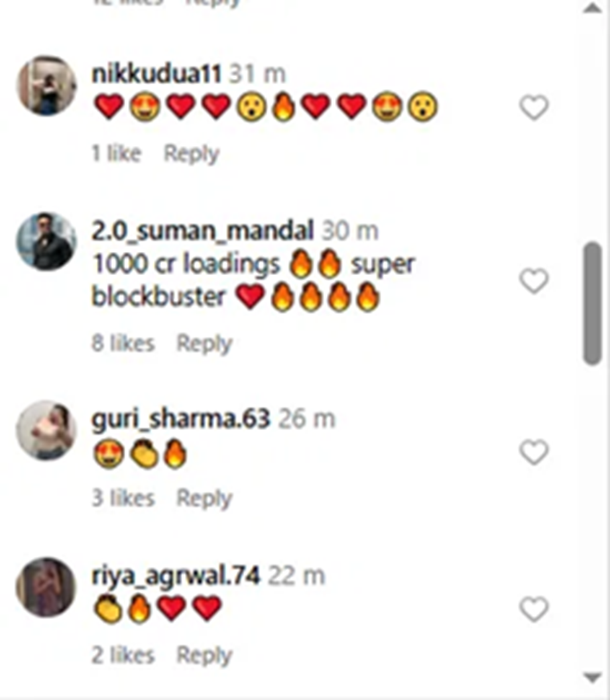Reply to the 1000 cr loadings comment

(204, 343)
